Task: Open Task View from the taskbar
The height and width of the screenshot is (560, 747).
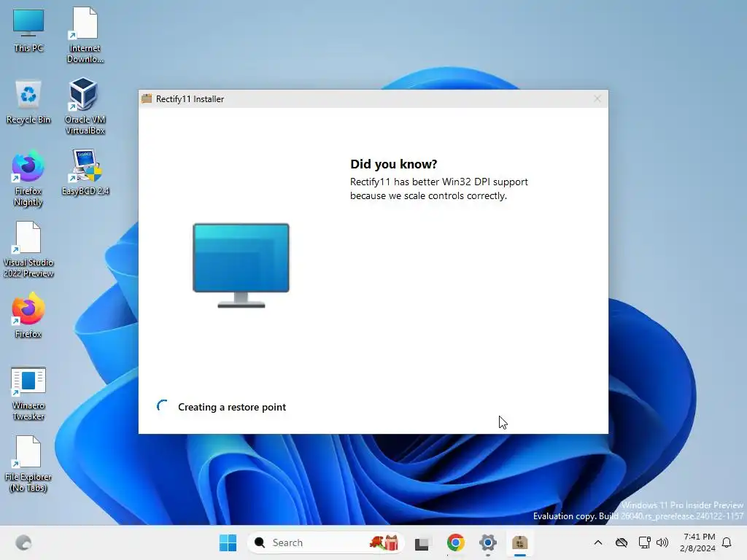Action: pos(422,542)
